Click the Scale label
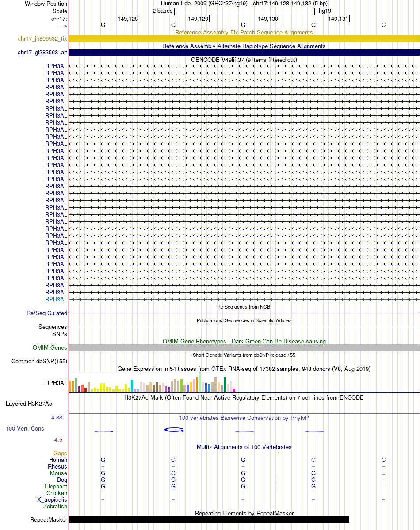This screenshot has height=530, width=420. coord(60,11)
